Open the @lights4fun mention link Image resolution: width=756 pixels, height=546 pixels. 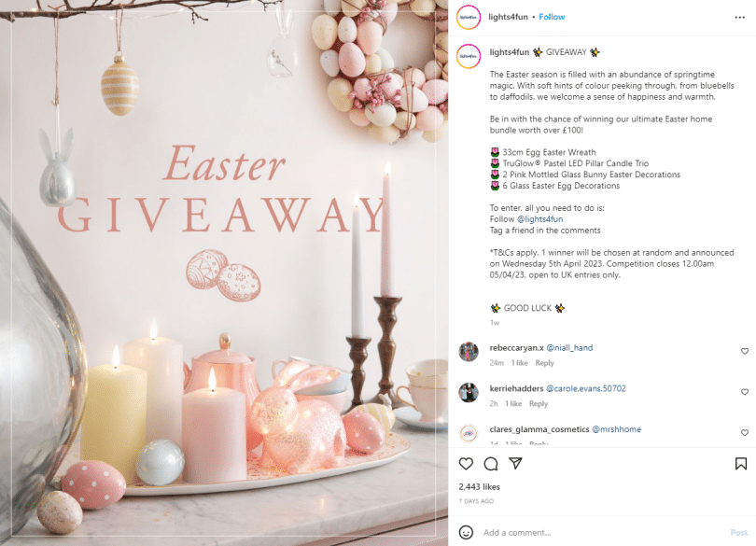tap(540, 219)
